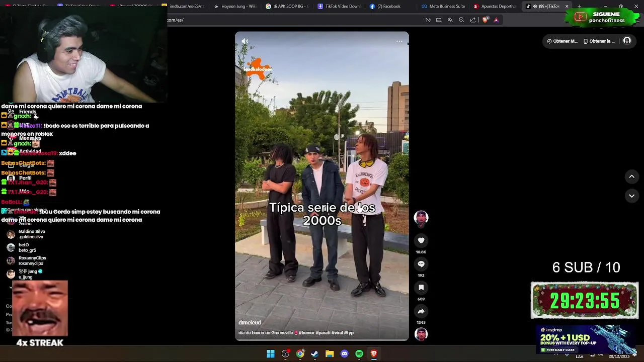Screen dimensions: 644x362
Task: Click first icon left of cast icon in address bar
Action: coord(428,20)
